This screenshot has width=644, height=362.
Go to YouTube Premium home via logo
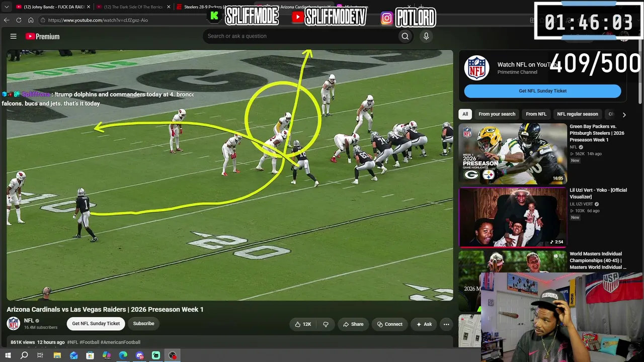[43, 36]
